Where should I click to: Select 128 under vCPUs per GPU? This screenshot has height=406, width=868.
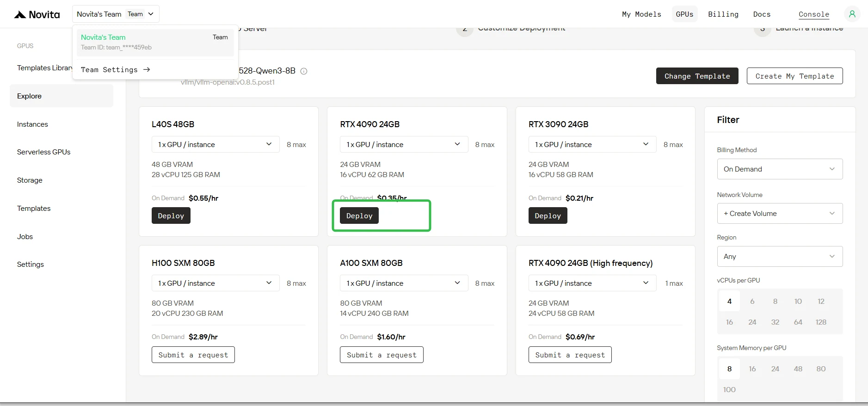[821, 322]
